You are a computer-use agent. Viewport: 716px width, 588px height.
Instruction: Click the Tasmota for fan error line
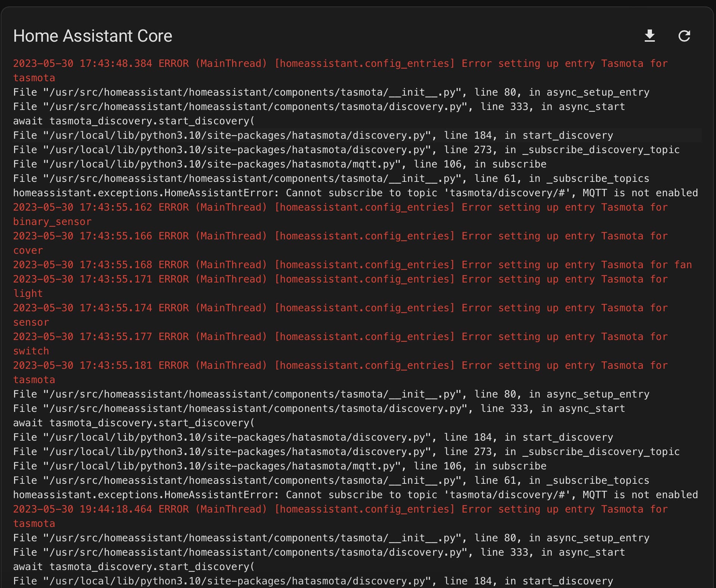pyautogui.click(x=352, y=265)
